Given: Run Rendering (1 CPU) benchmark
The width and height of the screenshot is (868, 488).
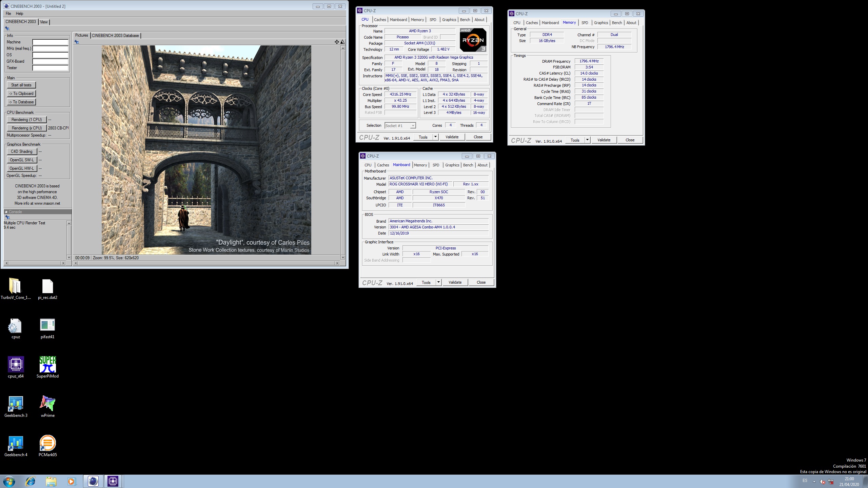Looking at the screenshot, I should coord(27,120).
